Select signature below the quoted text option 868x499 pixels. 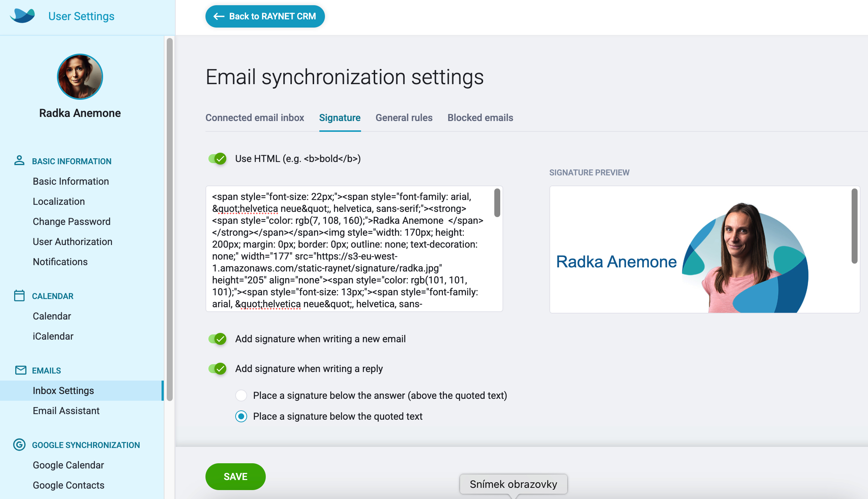[x=241, y=416]
